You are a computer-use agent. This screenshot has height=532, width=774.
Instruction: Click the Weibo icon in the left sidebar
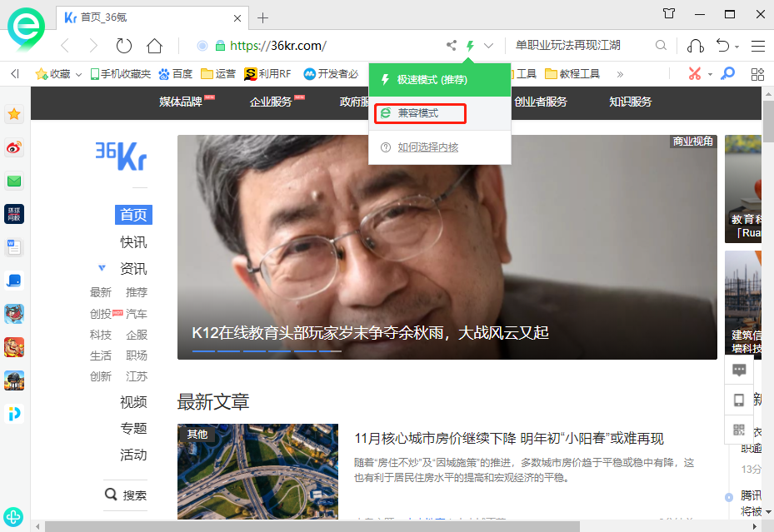coord(13,148)
